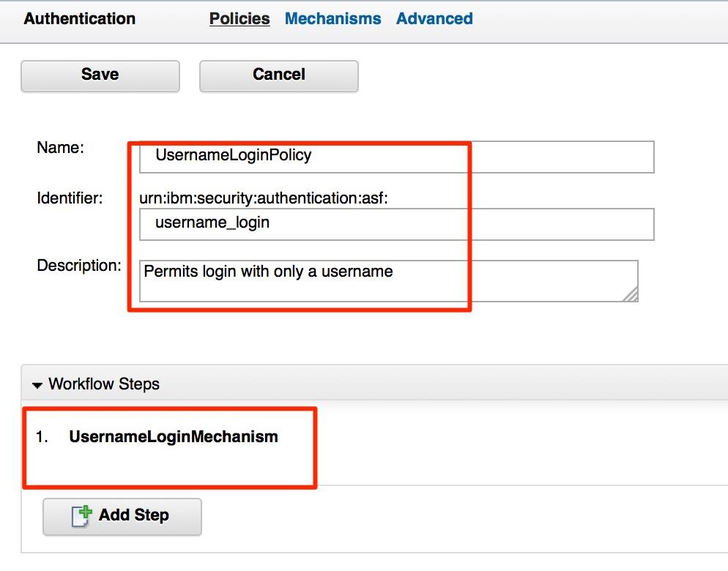The height and width of the screenshot is (571, 728).
Task: Switch to the Mechanisms tab
Action: 333,18
